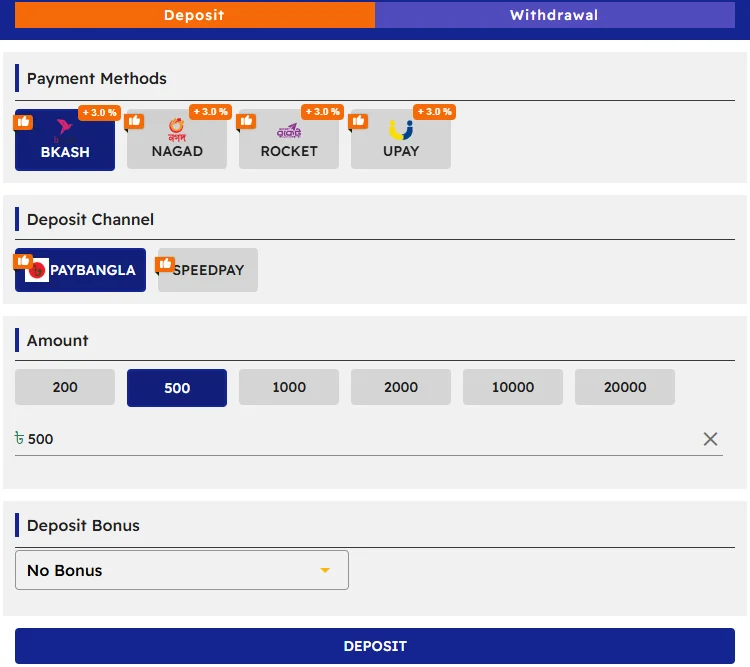Clear the amount with the X icon
Viewport: 750px width, 667px height.
coord(710,439)
